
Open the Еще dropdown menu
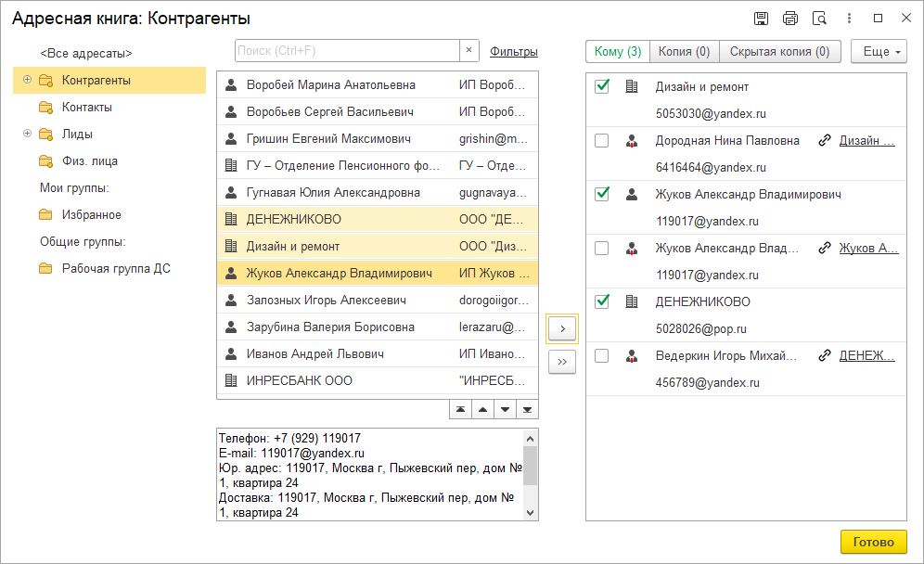point(879,52)
